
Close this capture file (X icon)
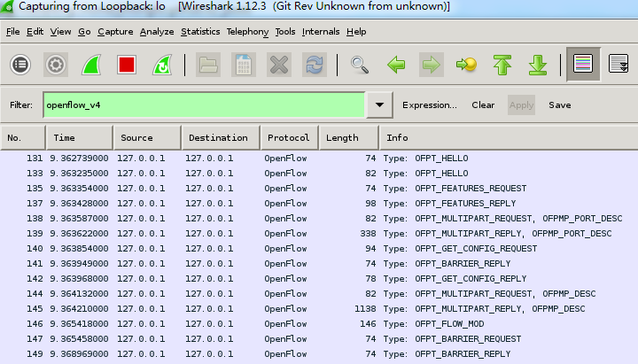279,65
